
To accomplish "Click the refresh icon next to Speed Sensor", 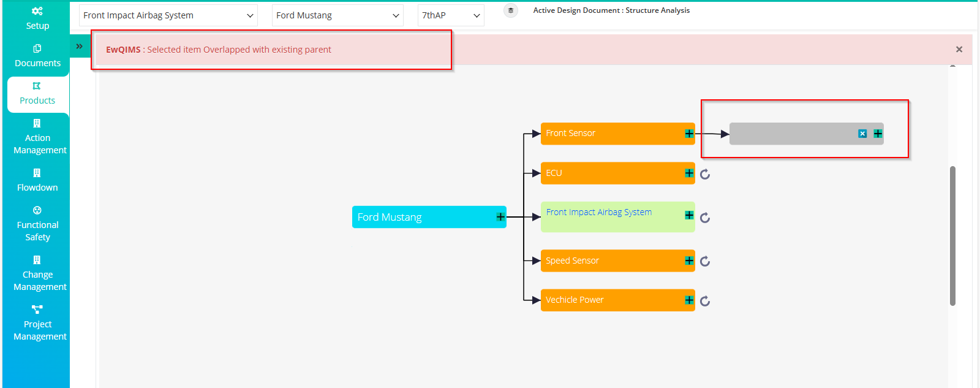I will pyautogui.click(x=705, y=262).
